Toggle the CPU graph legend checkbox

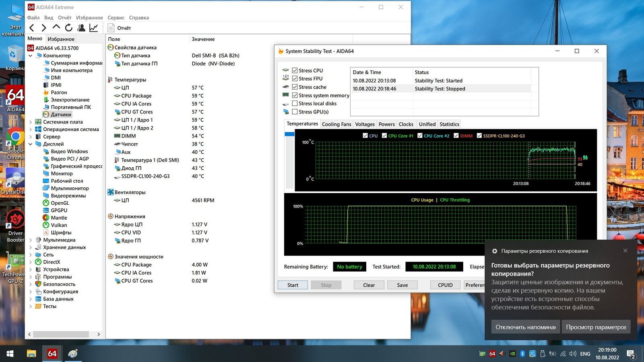pyautogui.click(x=365, y=136)
